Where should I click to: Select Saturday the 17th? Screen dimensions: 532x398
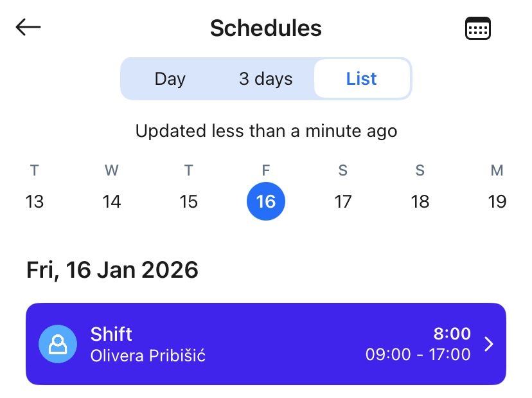(x=343, y=201)
